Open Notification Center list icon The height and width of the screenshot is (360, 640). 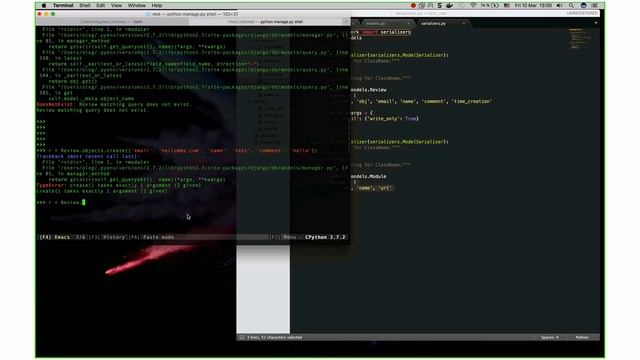(x=595, y=6)
